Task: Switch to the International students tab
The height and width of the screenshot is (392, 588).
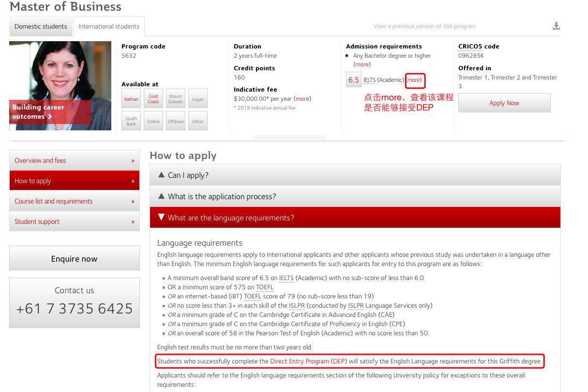Action: coord(109,26)
